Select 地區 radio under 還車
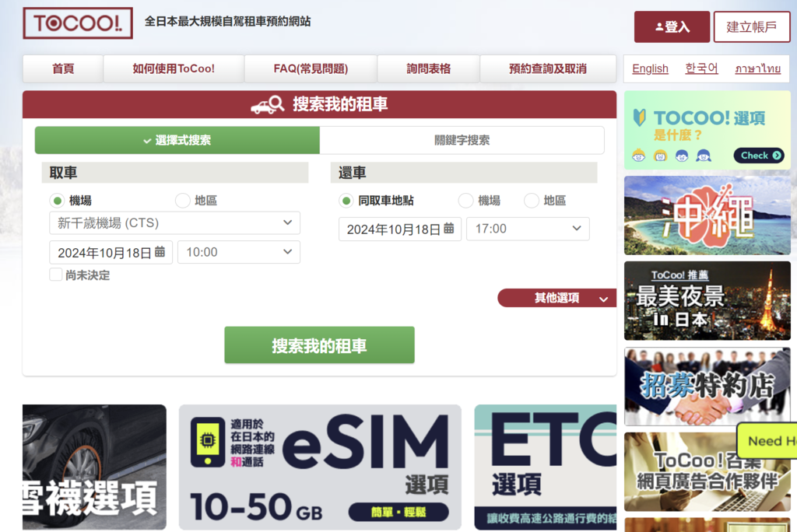This screenshot has width=797, height=532. coord(531,201)
